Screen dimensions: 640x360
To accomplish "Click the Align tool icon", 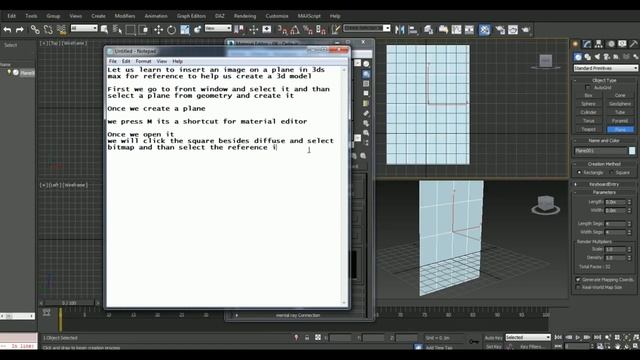I will tap(413, 30).
